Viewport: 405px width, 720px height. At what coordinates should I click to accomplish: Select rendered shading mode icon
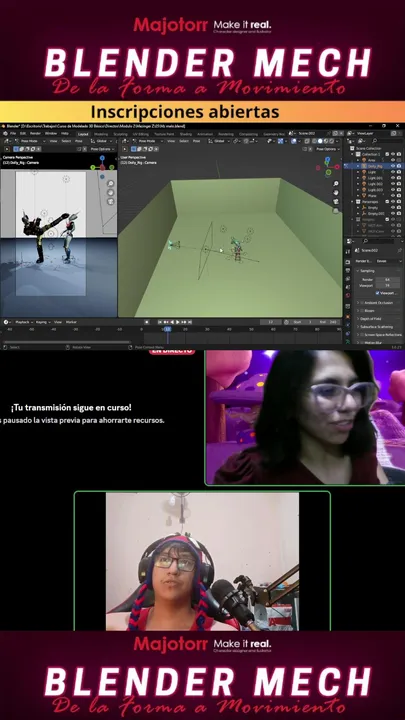(331, 141)
